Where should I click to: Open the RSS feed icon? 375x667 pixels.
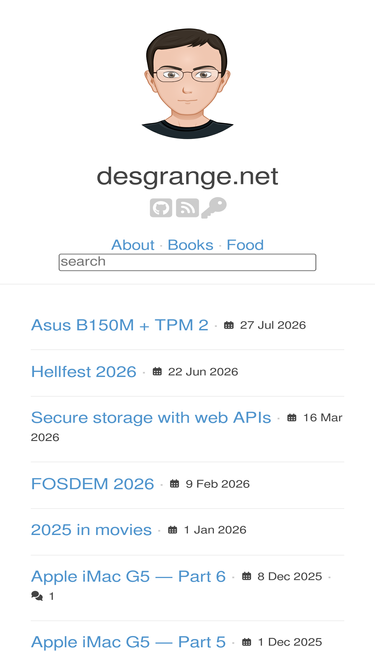click(x=188, y=208)
